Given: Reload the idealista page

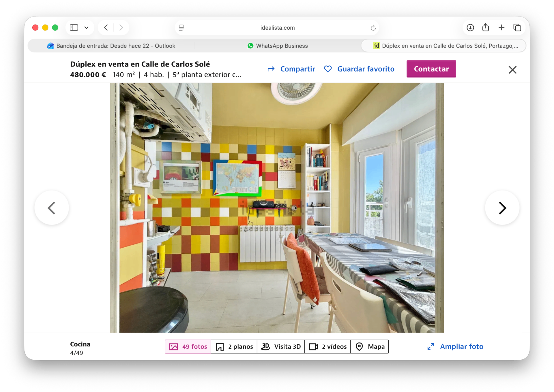Looking at the screenshot, I should [x=373, y=28].
